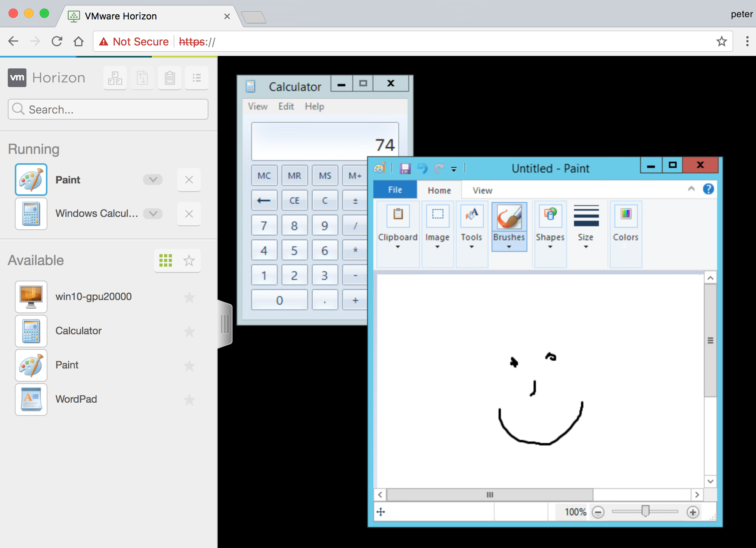Open the File tab in Paint

(x=395, y=190)
